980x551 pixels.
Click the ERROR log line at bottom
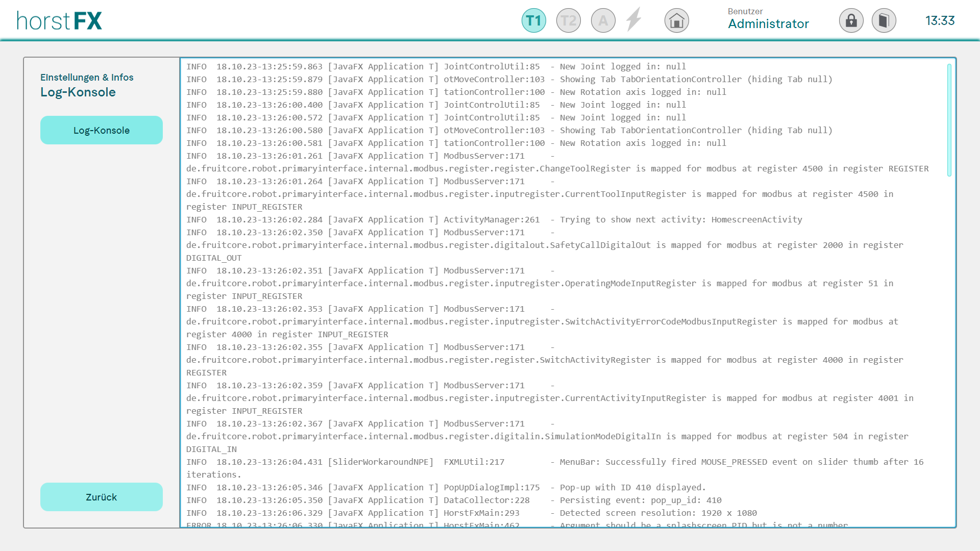(516, 524)
